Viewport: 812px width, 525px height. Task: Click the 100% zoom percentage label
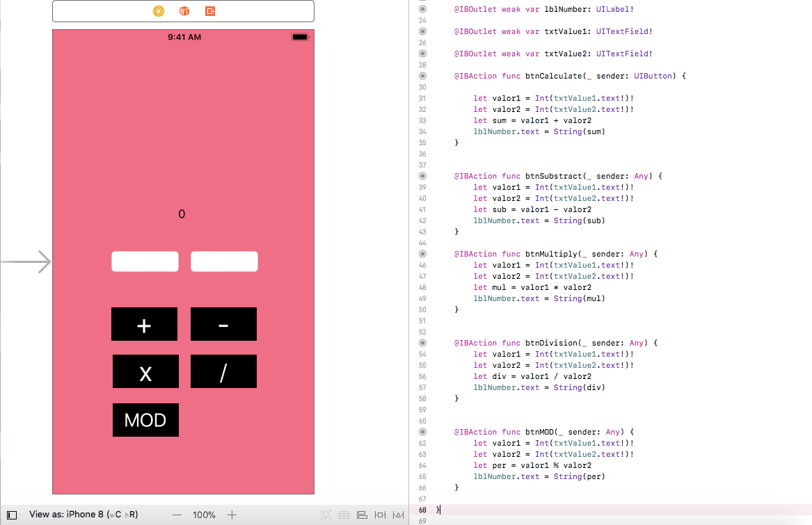pos(203,515)
